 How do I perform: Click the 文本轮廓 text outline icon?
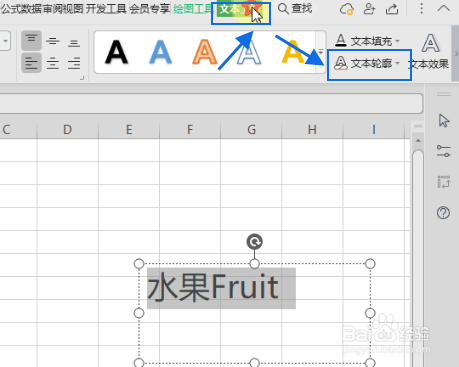tap(341, 63)
